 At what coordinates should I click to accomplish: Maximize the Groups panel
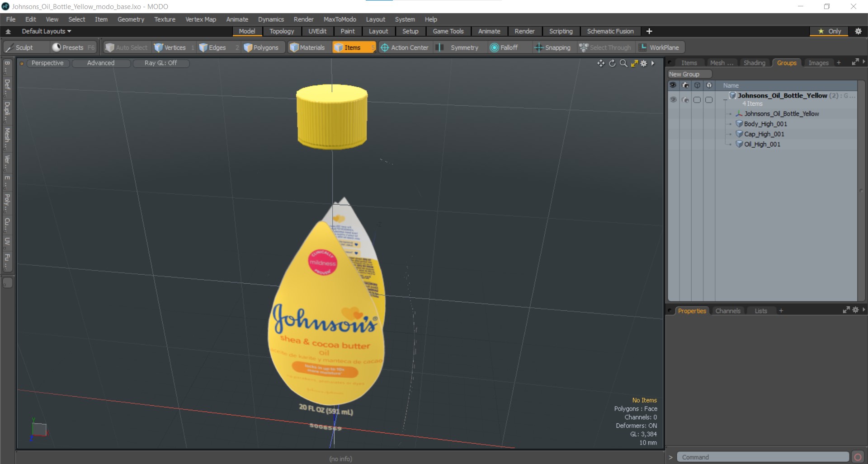855,62
